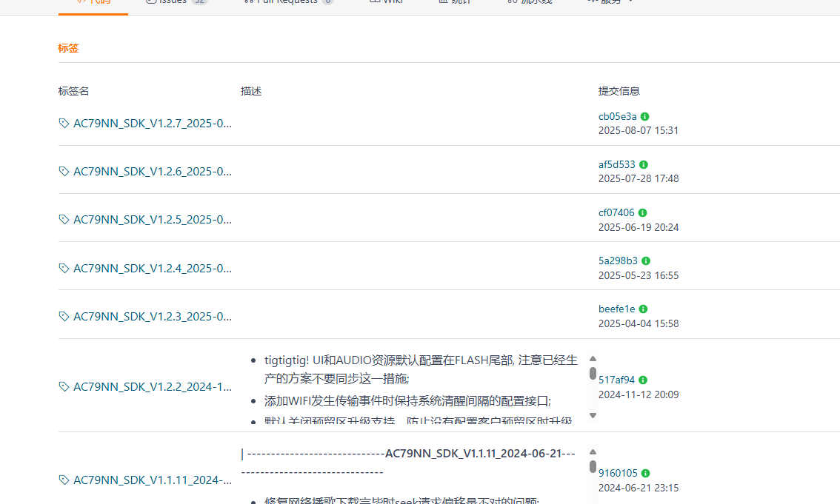Viewport: 840px width, 504px height.
Task: Click date 2024-11-12 20:09
Action: pos(638,395)
